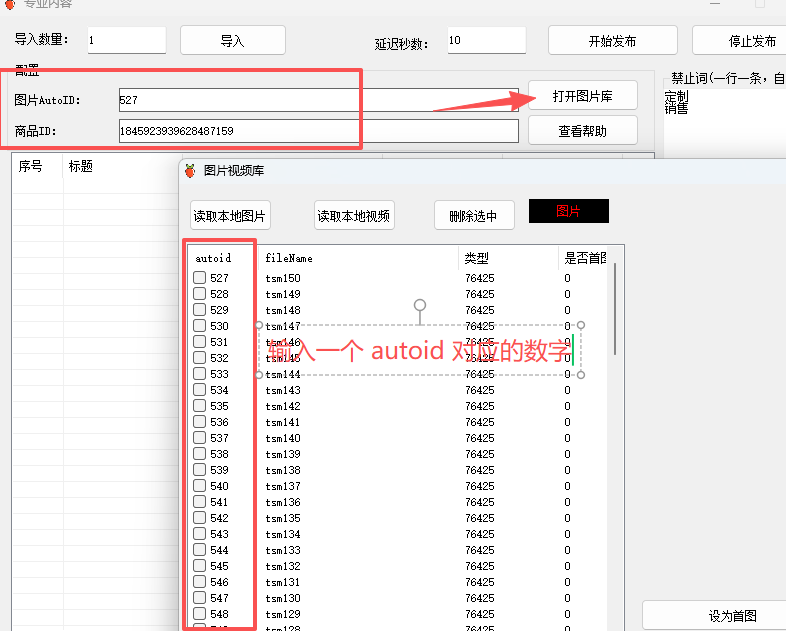This screenshot has height=631, width=786.
Task: Select file name tsm132
Action: click(x=283, y=566)
